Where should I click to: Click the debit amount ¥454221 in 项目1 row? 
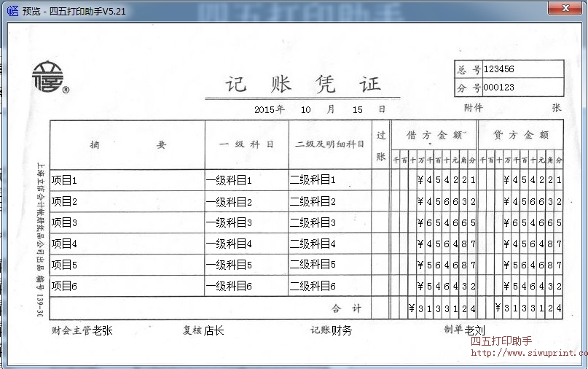point(446,180)
